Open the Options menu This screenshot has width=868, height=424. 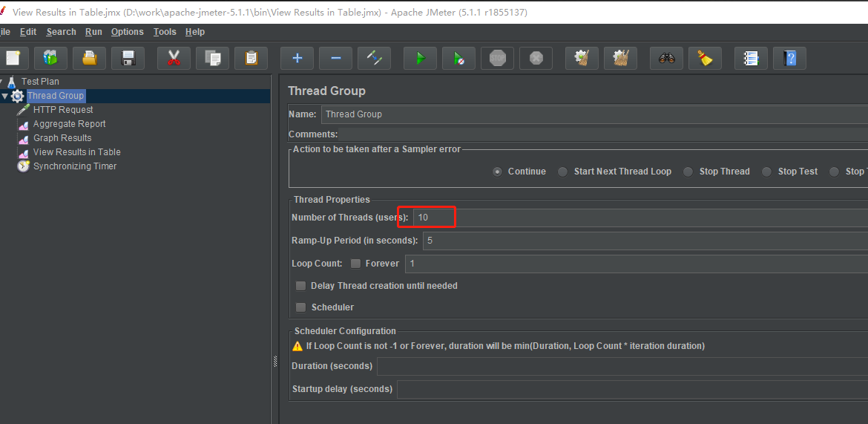click(128, 32)
